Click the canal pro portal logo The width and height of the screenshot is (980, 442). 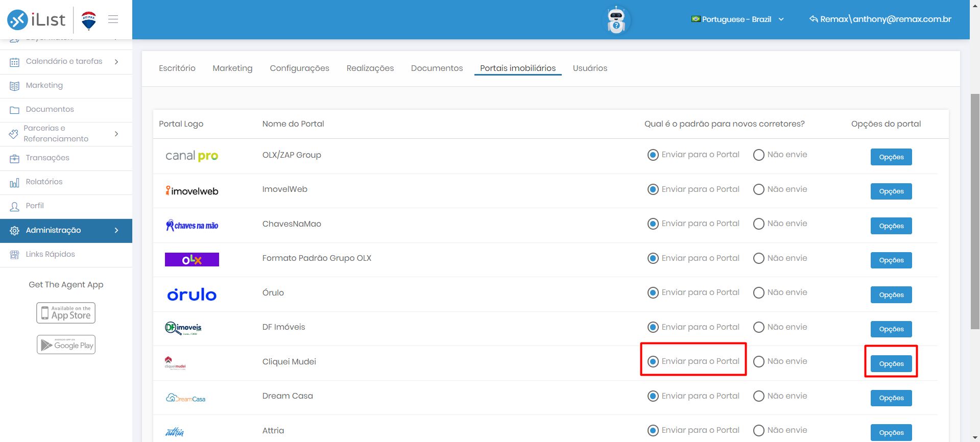(192, 156)
